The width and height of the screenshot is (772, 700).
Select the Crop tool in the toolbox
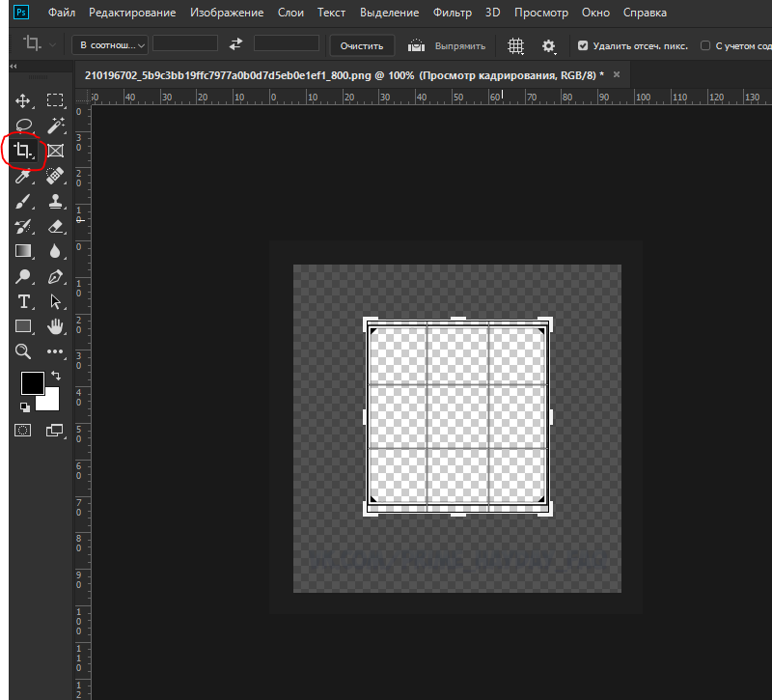22,150
